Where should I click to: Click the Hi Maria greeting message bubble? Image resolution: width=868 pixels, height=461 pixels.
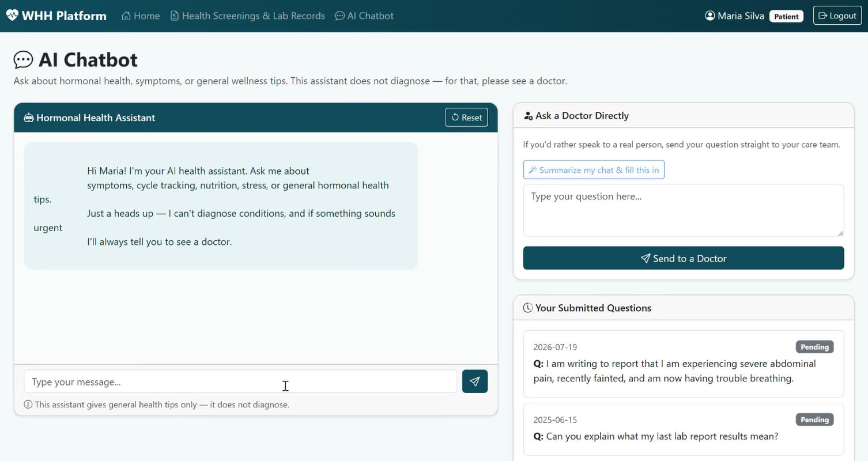pos(221,206)
